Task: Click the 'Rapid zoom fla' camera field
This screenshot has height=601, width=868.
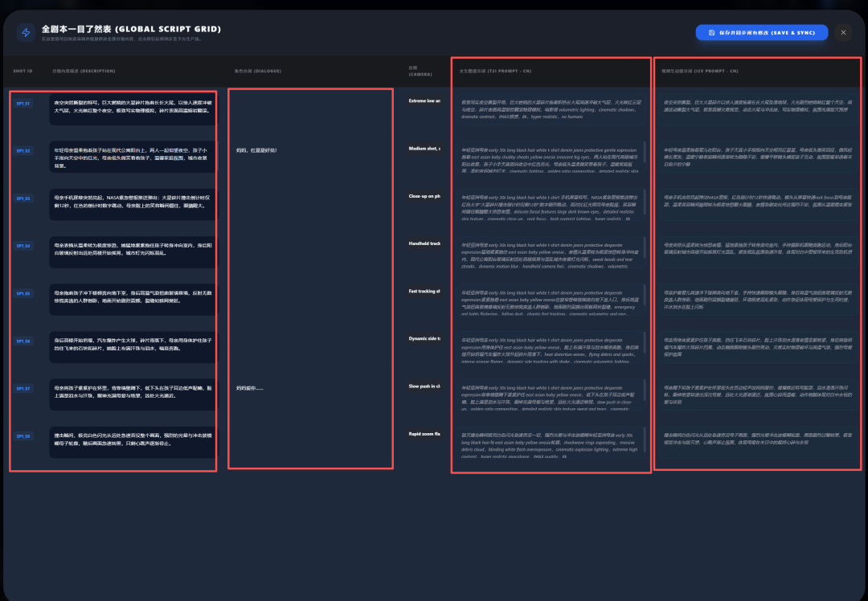Action: click(x=424, y=434)
